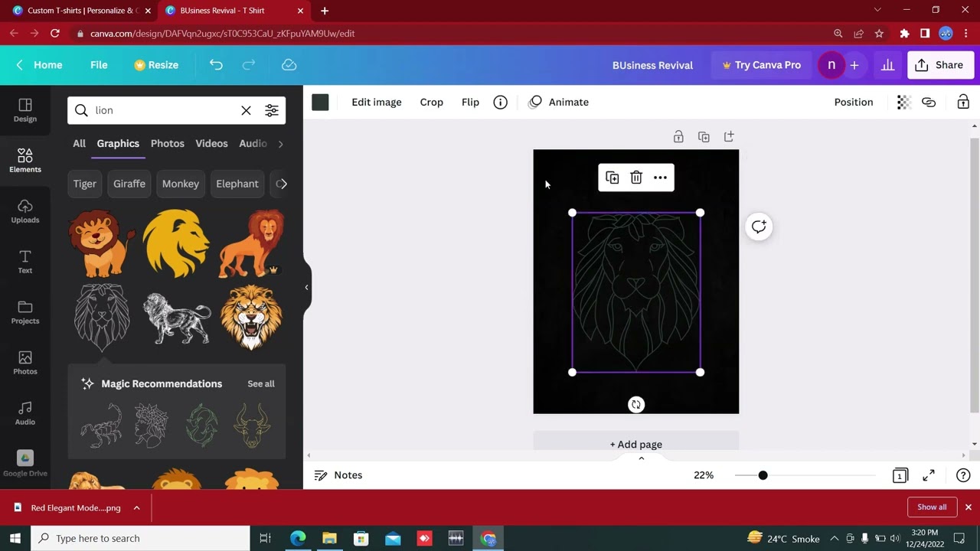Redo the last action

coord(249,65)
